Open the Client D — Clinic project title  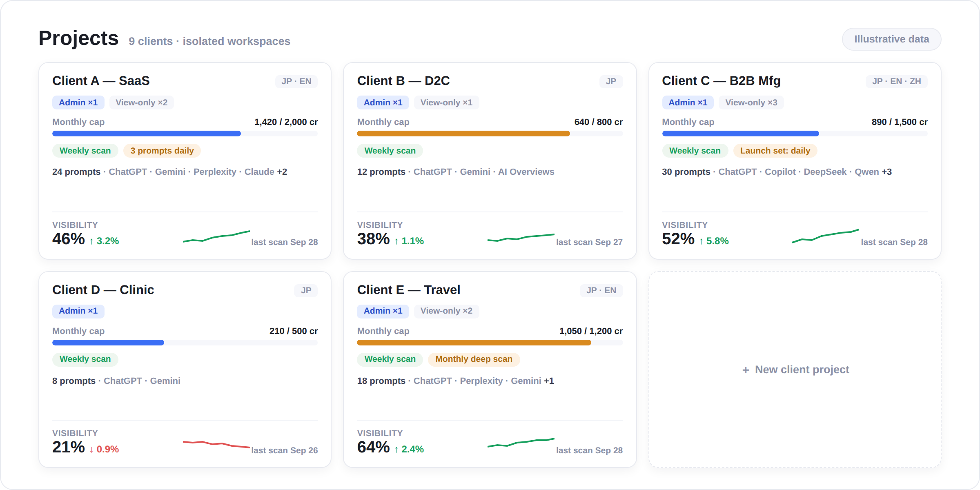[x=103, y=290]
